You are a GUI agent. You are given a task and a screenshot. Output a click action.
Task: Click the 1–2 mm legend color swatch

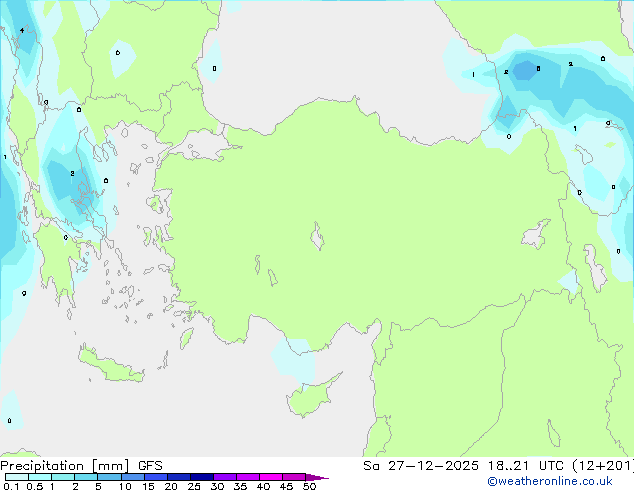63,477
